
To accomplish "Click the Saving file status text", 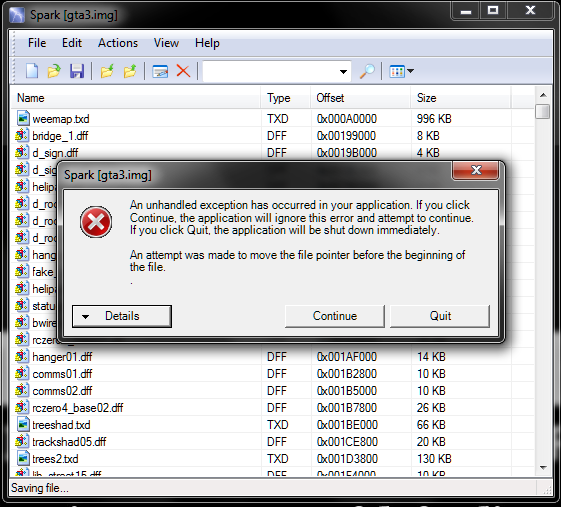I will click(x=39, y=488).
